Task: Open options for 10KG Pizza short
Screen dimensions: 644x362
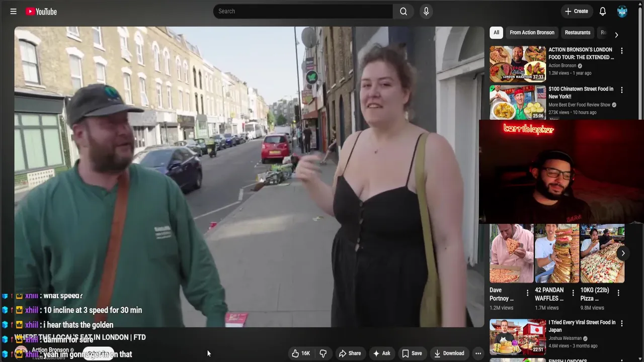Action: pyautogui.click(x=618, y=293)
